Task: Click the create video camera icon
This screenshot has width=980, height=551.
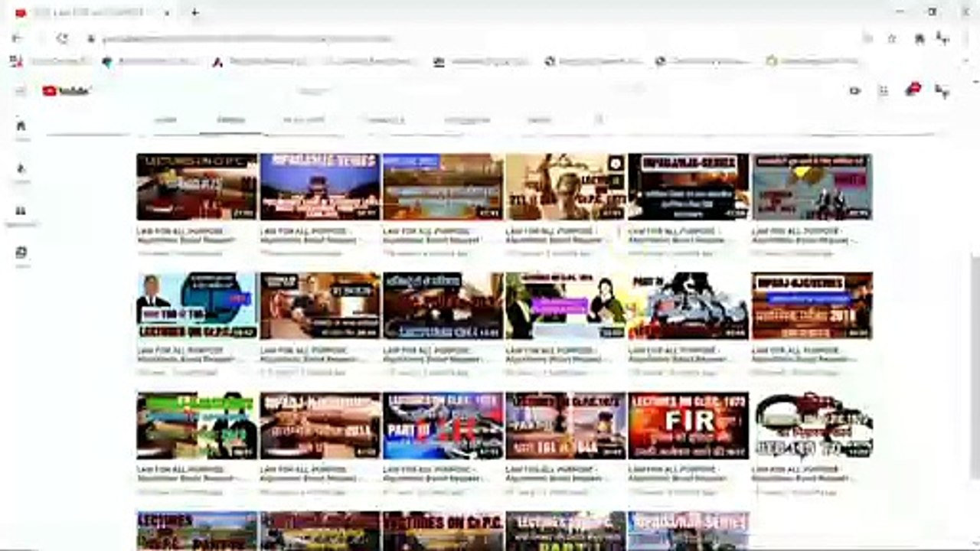Action: coord(854,91)
